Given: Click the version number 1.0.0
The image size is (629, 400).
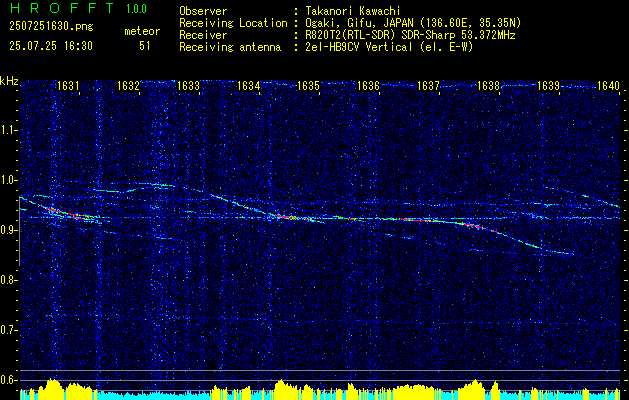Looking at the screenshot, I should (x=136, y=9).
